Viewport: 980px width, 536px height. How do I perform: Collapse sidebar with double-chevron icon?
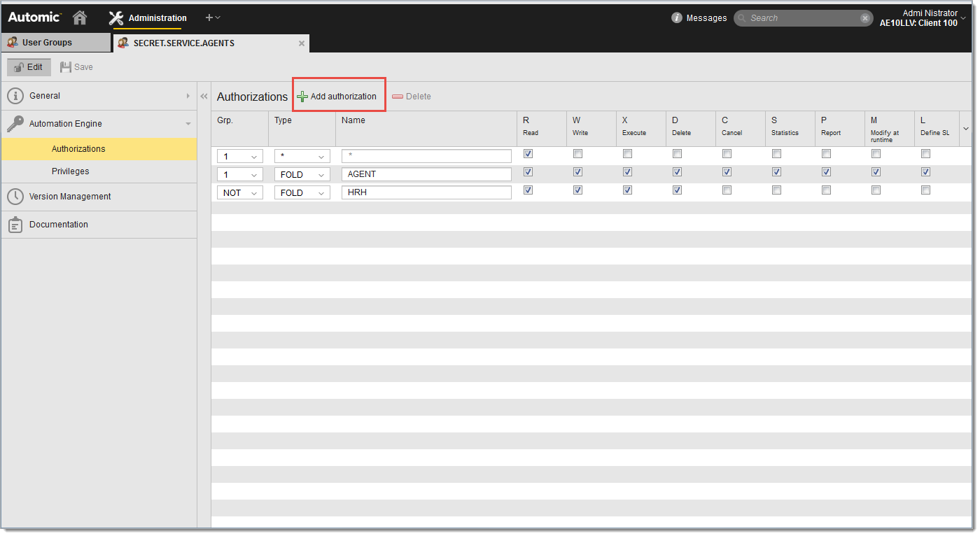point(204,97)
